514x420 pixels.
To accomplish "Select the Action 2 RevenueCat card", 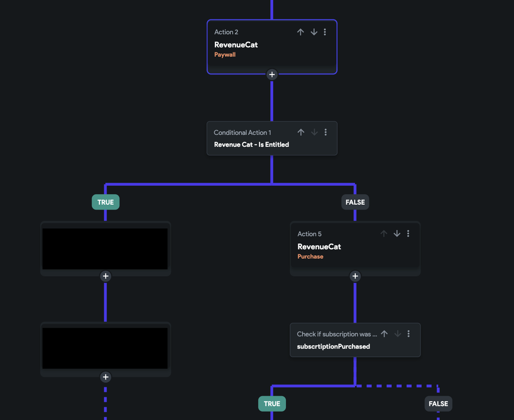I will [272, 47].
